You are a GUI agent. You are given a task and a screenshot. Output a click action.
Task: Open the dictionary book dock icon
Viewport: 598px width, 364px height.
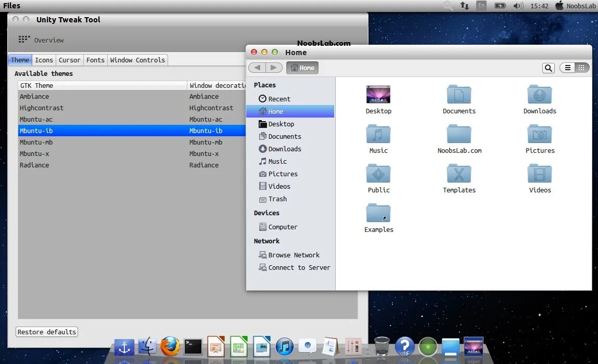coord(330,347)
